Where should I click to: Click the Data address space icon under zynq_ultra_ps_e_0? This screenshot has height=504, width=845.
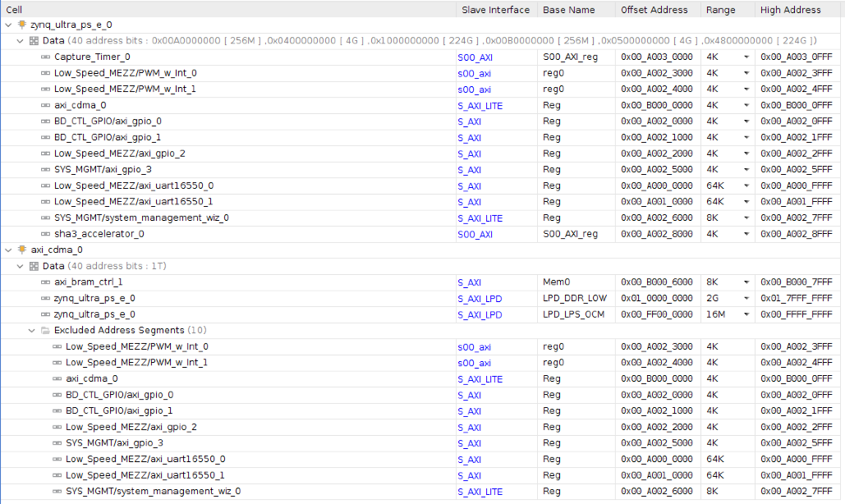(x=34, y=40)
